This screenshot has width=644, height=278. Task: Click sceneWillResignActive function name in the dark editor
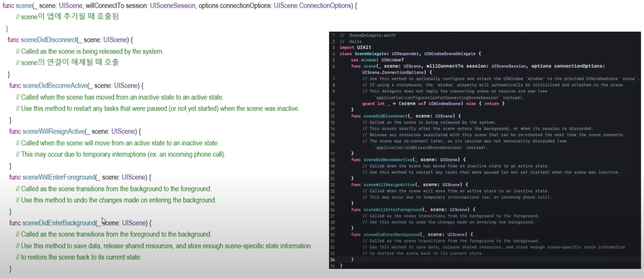click(389, 185)
